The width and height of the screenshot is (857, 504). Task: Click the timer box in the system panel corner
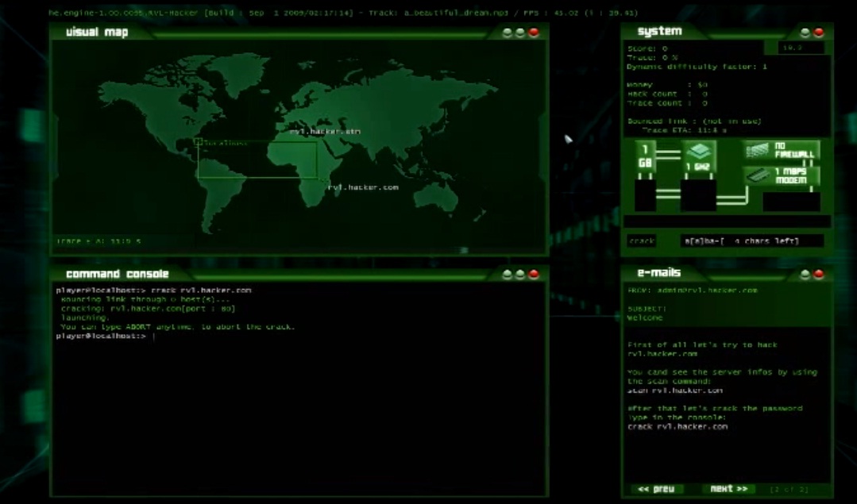(801, 48)
